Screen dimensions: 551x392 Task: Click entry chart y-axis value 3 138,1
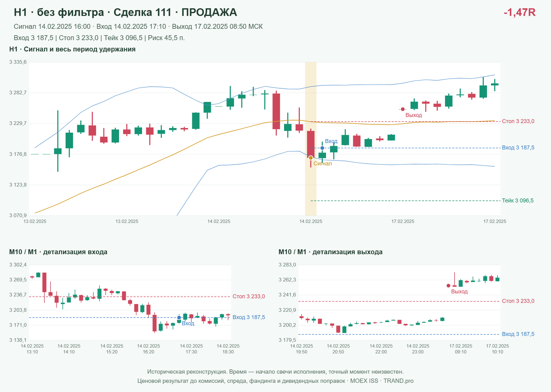click(18, 340)
